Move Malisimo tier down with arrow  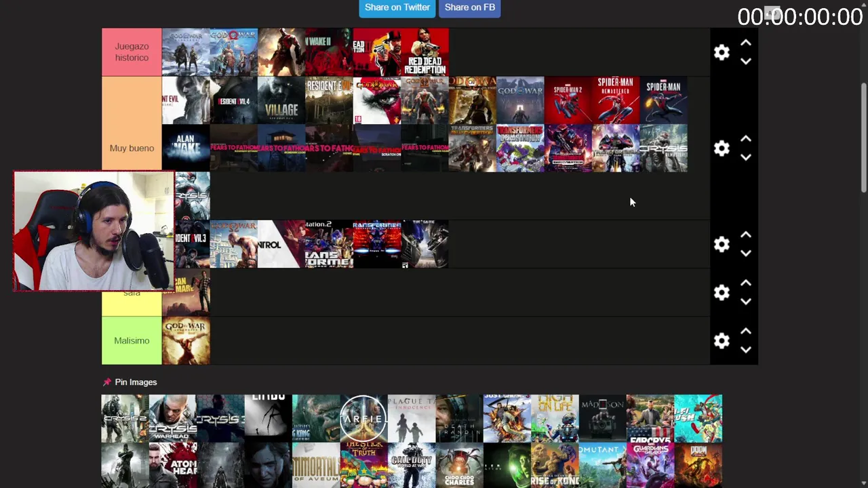point(746,350)
